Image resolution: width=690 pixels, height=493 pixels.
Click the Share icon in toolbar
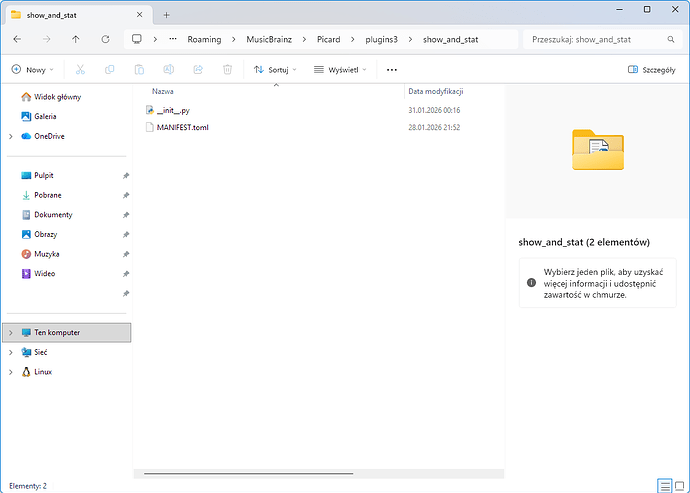(198, 70)
